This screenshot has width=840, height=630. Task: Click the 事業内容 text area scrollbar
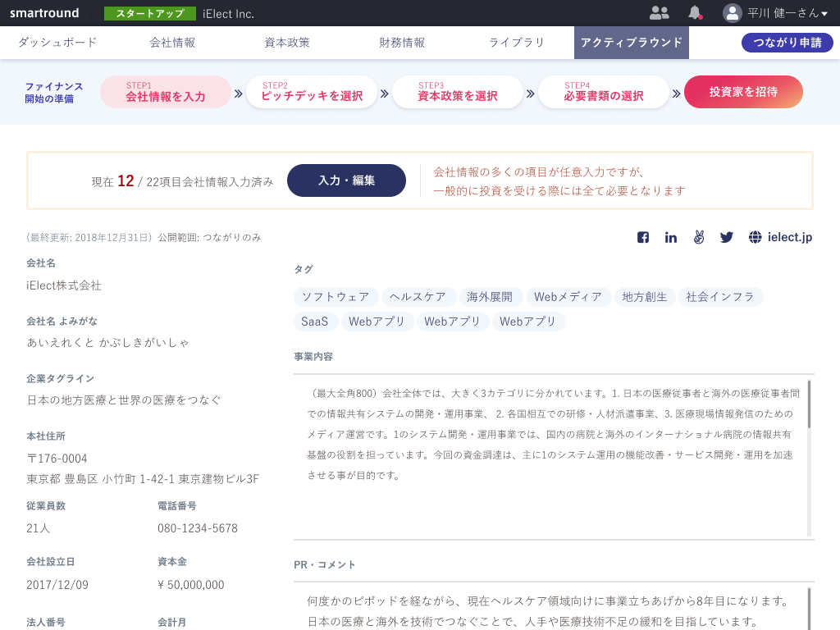pos(809,404)
